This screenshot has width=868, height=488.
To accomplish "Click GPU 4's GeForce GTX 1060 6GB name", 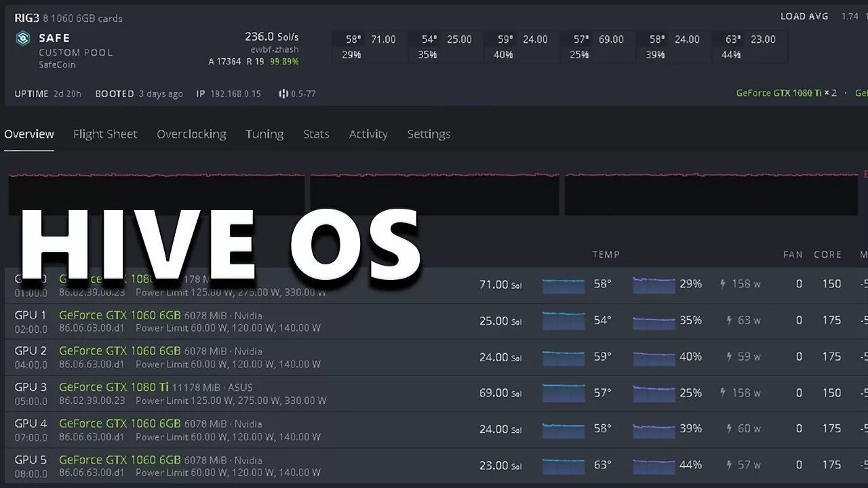I will (120, 424).
